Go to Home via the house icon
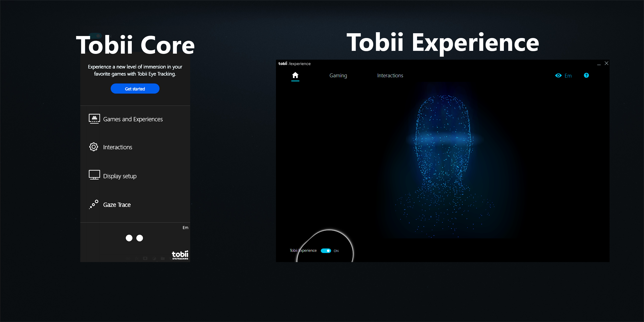This screenshot has height=322, width=644. pyautogui.click(x=295, y=75)
